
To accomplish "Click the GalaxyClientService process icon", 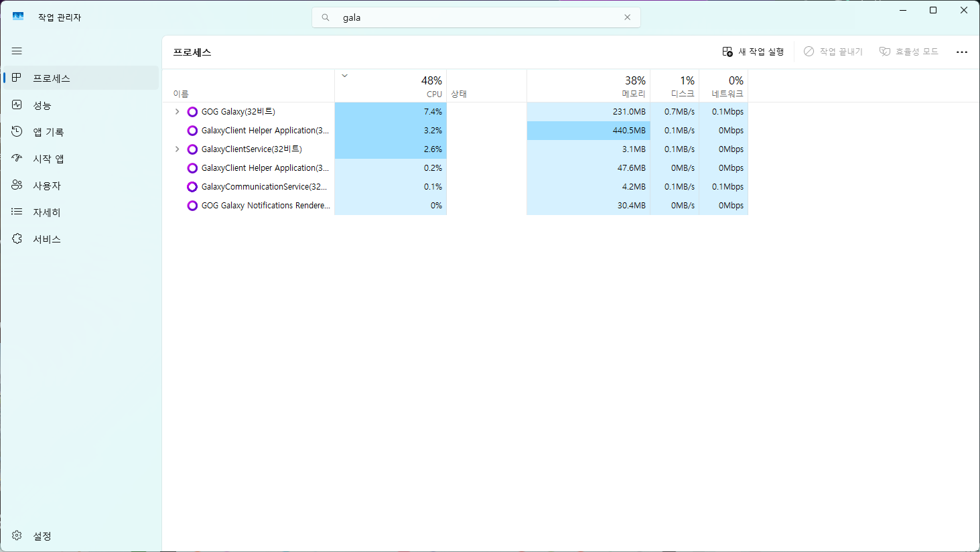I will coord(192,149).
